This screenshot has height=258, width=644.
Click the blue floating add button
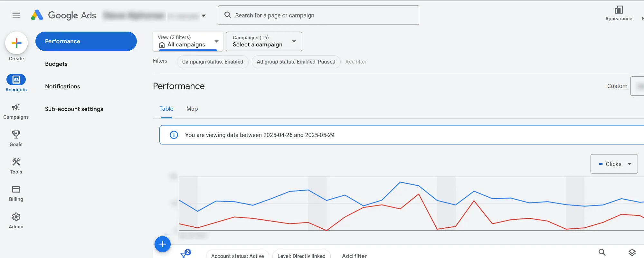(x=163, y=244)
